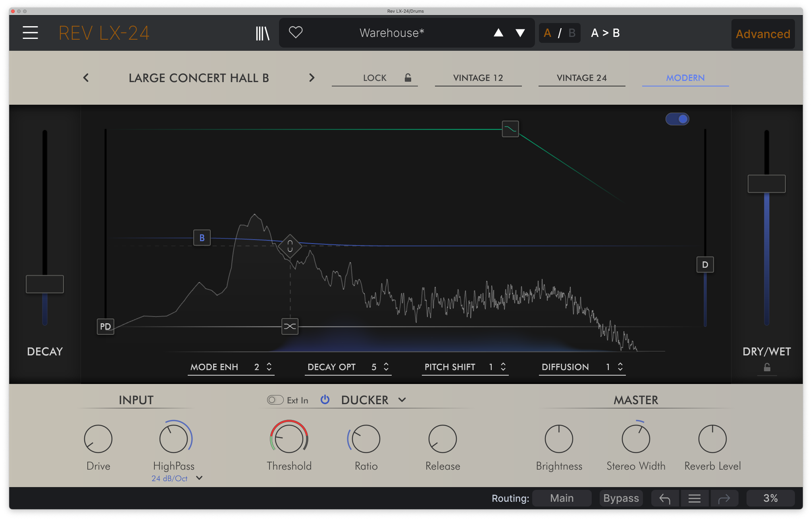
Task: Open the Routing Main selector
Action: pyautogui.click(x=562, y=498)
